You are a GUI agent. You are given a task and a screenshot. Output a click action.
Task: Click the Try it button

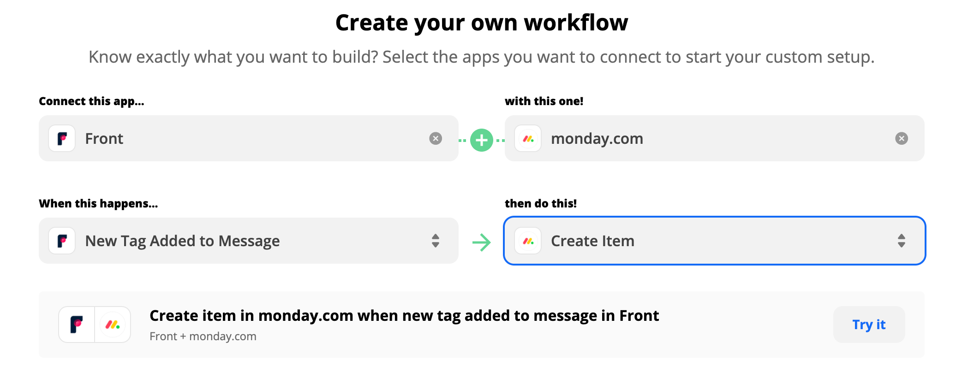[869, 325]
